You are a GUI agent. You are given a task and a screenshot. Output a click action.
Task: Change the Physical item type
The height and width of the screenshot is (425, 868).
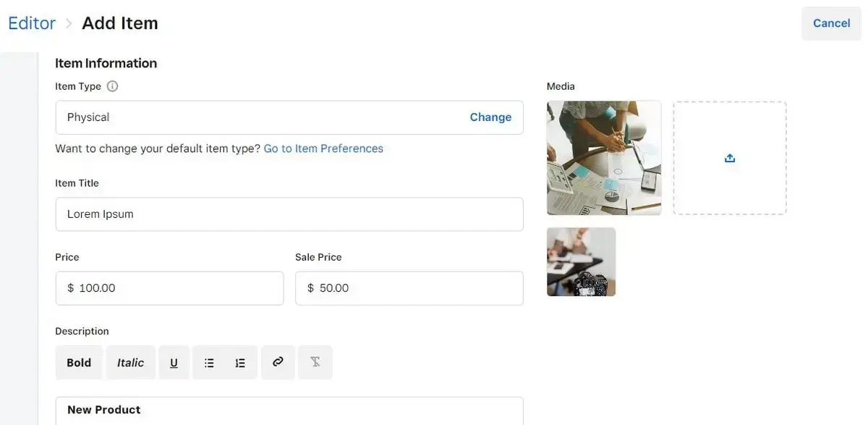coord(490,117)
